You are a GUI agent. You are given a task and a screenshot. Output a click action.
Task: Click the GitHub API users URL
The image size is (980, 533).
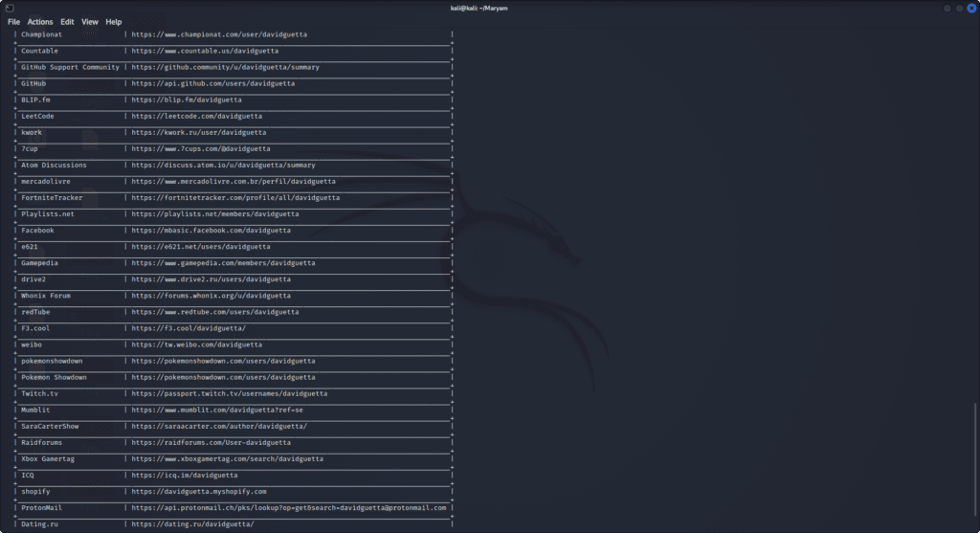pyautogui.click(x=213, y=83)
